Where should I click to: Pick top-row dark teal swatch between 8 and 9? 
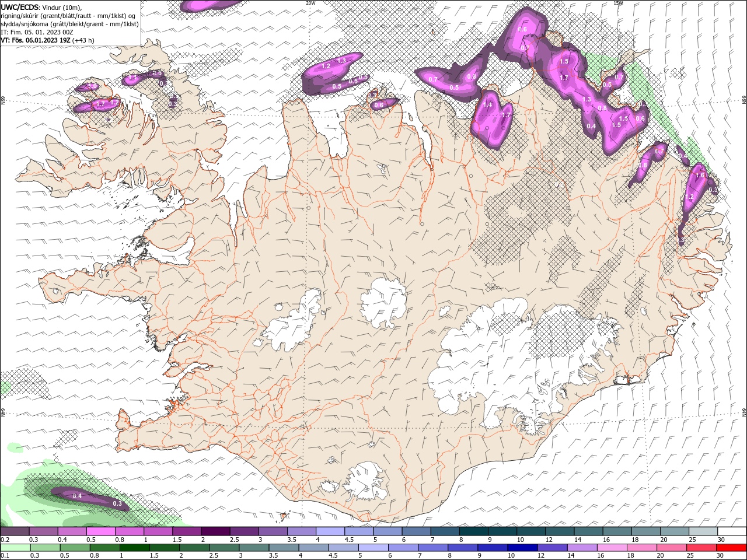(x=473, y=531)
